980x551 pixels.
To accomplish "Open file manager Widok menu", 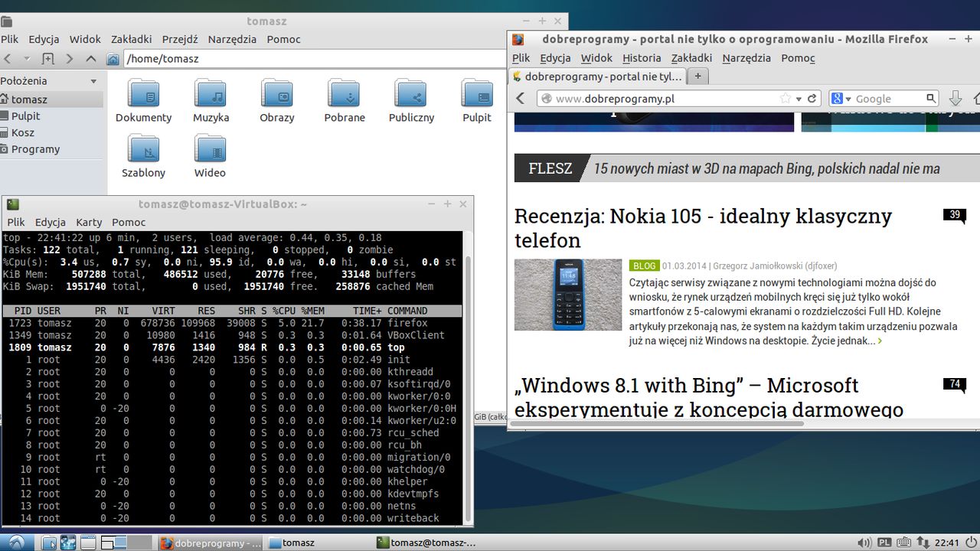I will [85, 39].
